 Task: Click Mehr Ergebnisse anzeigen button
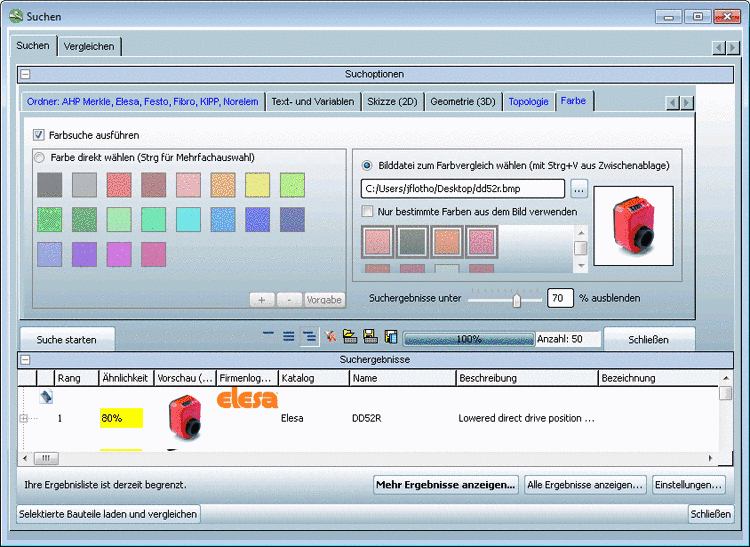[x=445, y=485]
